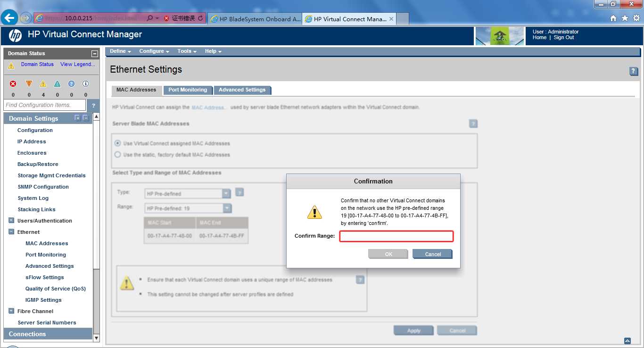Viewport: 644px width, 348px height.
Task: Click the informational status icon
Action: 85,84
